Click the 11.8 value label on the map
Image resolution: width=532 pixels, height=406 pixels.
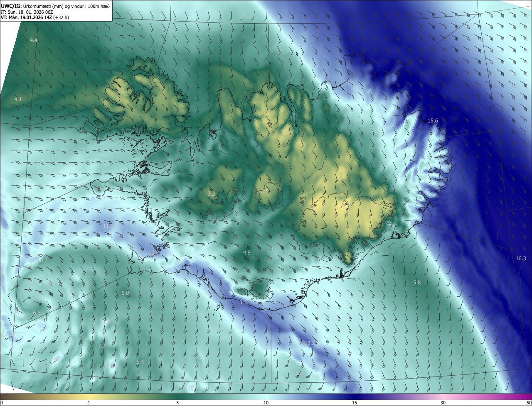click(x=108, y=226)
